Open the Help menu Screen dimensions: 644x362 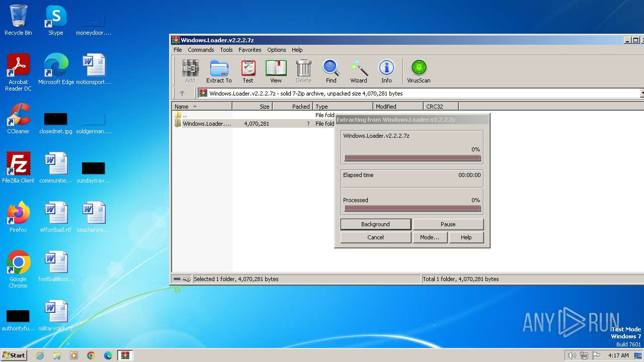(297, 50)
